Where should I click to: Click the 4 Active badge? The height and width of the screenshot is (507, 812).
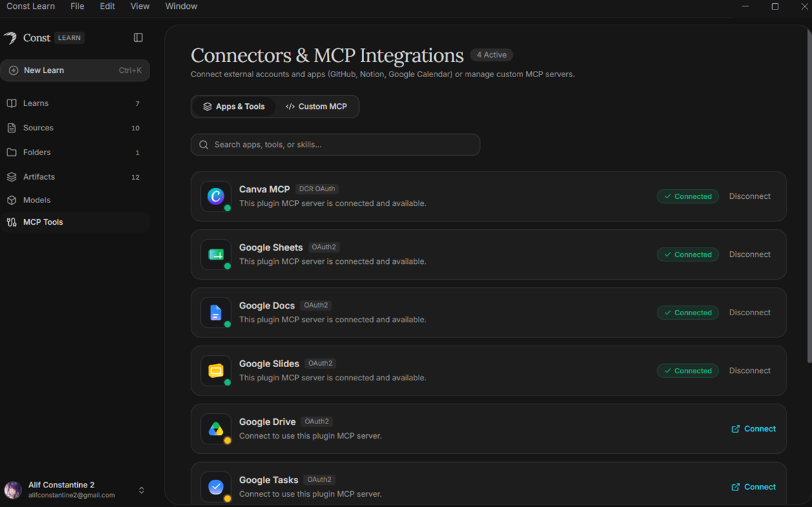pos(492,55)
